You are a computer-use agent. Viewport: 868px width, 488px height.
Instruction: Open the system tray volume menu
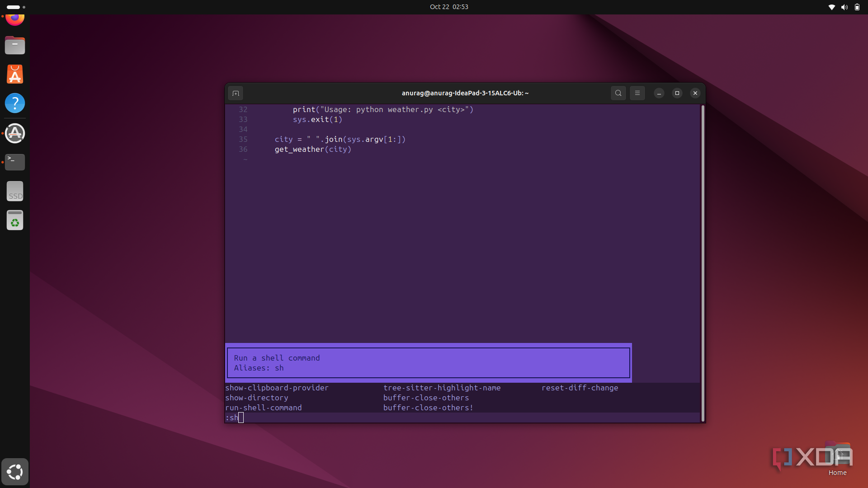(844, 7)
